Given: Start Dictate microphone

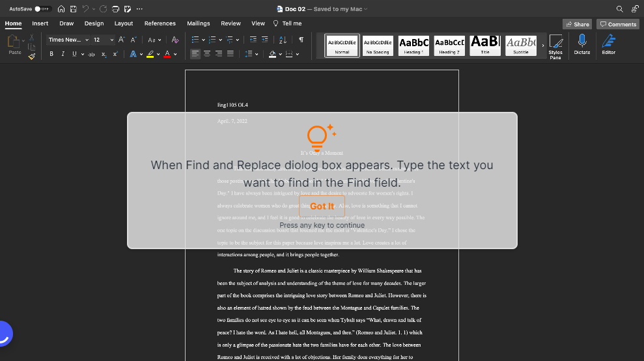Looking at the screenshot, I should pyautogui.click(x=582, y=44).
